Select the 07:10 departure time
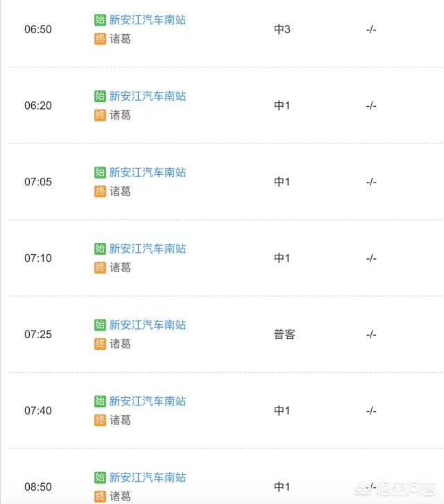The width and height of the screenshot is (444, 504). 38,258
